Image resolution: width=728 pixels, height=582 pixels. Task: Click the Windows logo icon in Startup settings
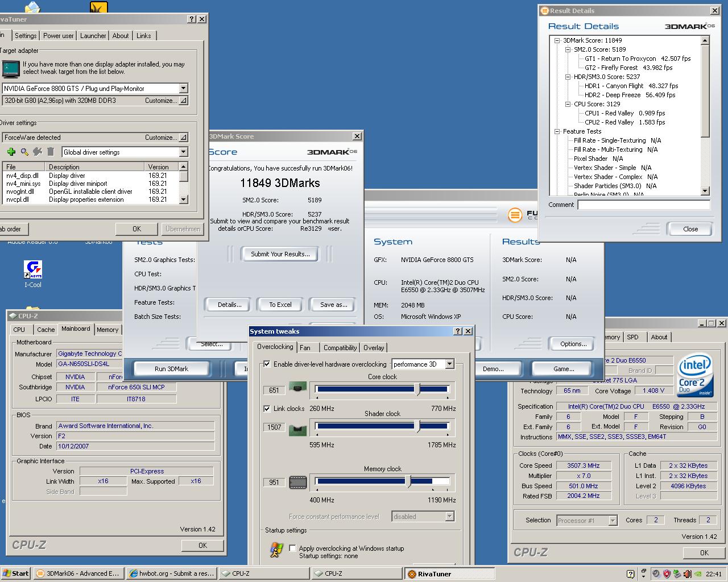click(x=277, y=550)
